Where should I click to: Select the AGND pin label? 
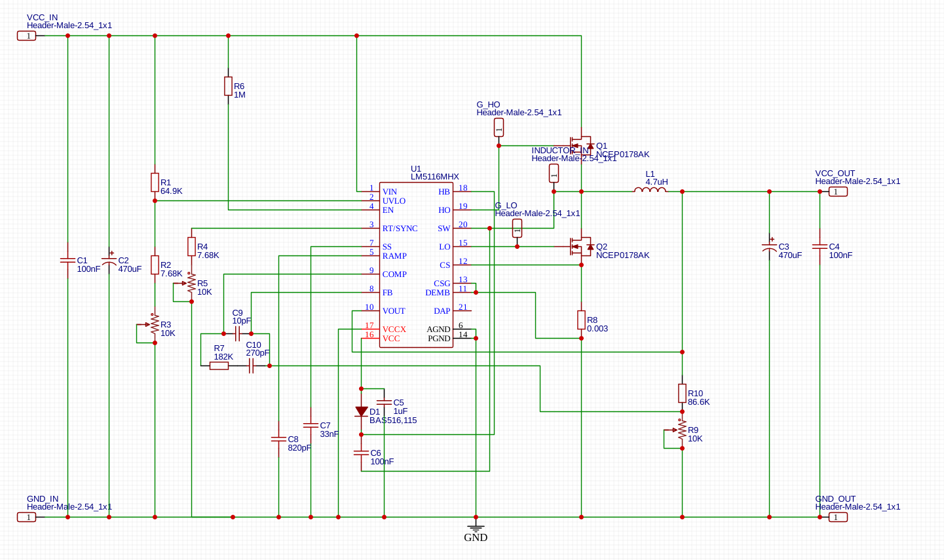tap(439, 329)
